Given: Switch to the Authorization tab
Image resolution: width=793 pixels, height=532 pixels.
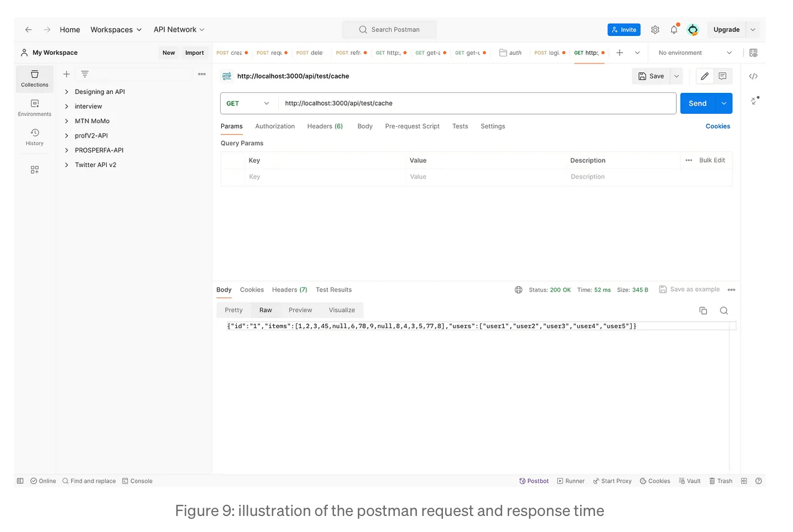Looking at the screenshot, I should [275, 127].
